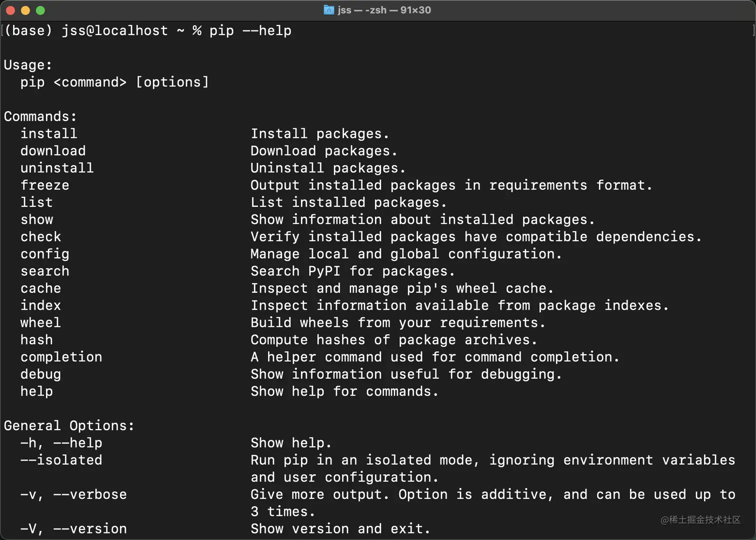Place cursor on the 'config' command
756x540 pixels.
(45, 254)
